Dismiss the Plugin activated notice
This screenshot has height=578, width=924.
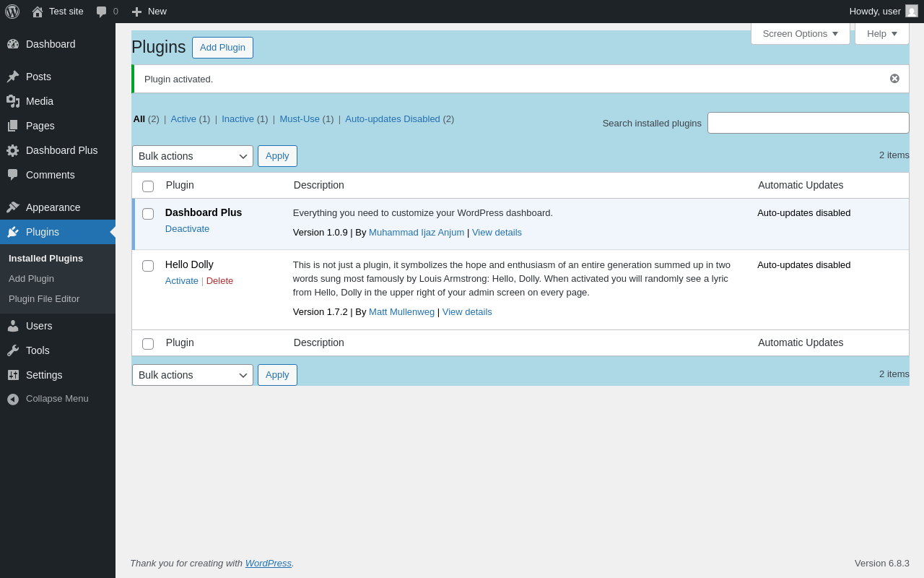(x=894, y=79)
